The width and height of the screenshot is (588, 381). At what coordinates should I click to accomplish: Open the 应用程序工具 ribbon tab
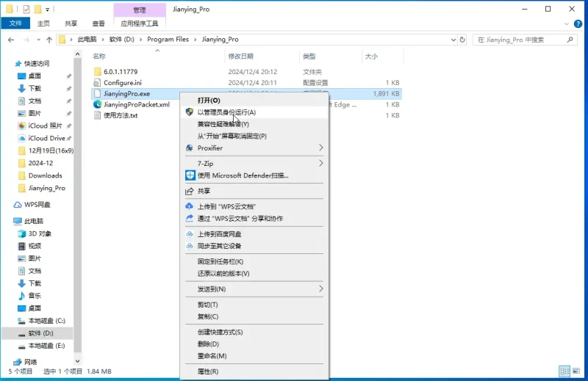140,23
